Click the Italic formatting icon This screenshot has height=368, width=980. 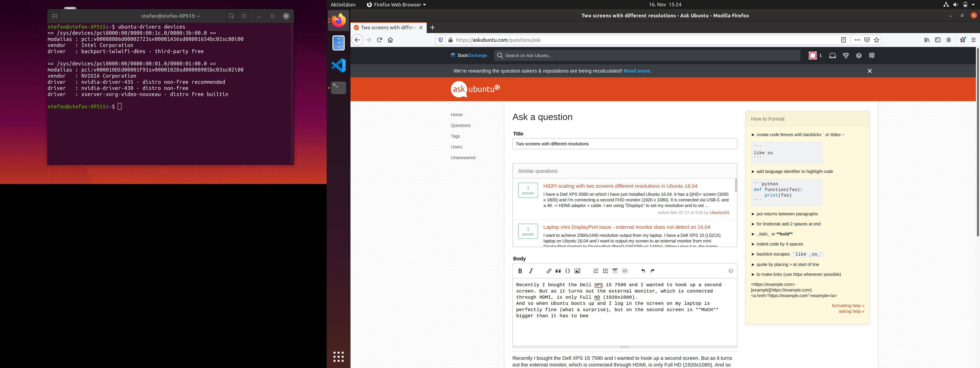click(531, 271)
